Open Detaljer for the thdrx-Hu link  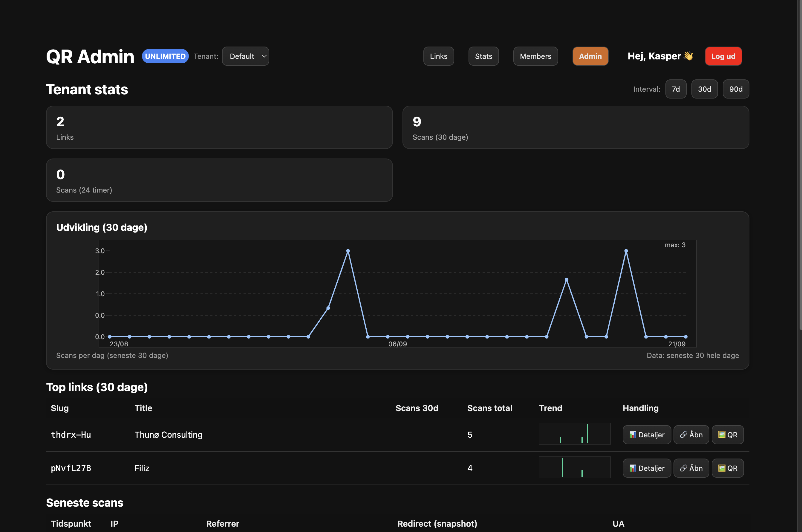tap(647, 435)
